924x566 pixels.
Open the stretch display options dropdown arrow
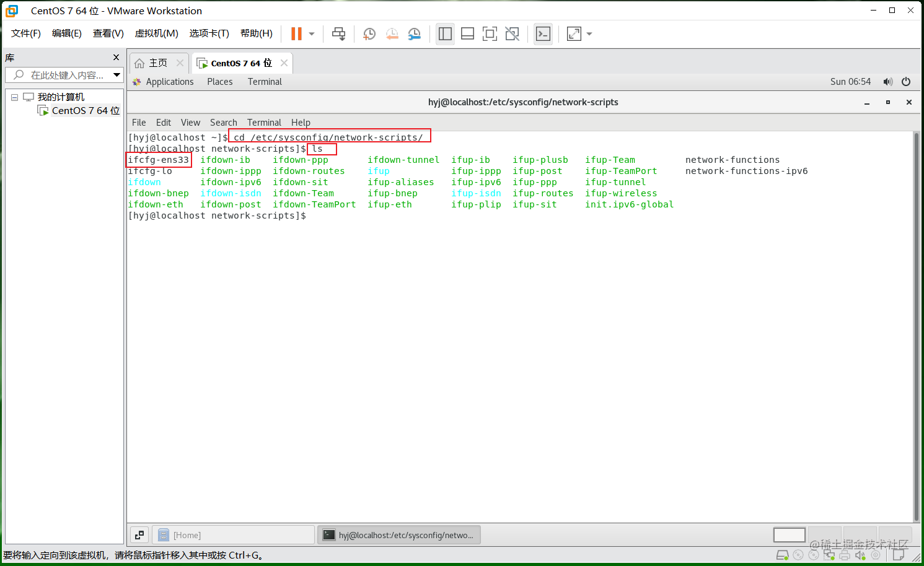(589, 34)
